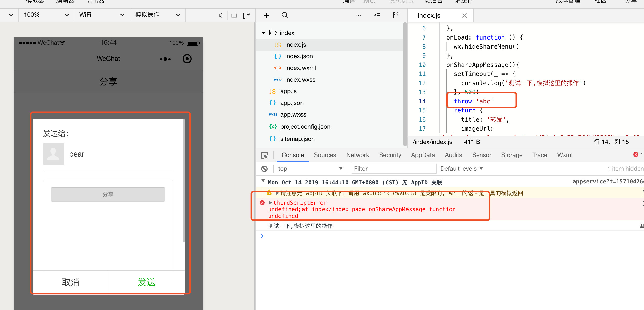Screen dimensions: 644x310
Task: Open the WeChat capsule three-dots menu
Action: point(165,59)
